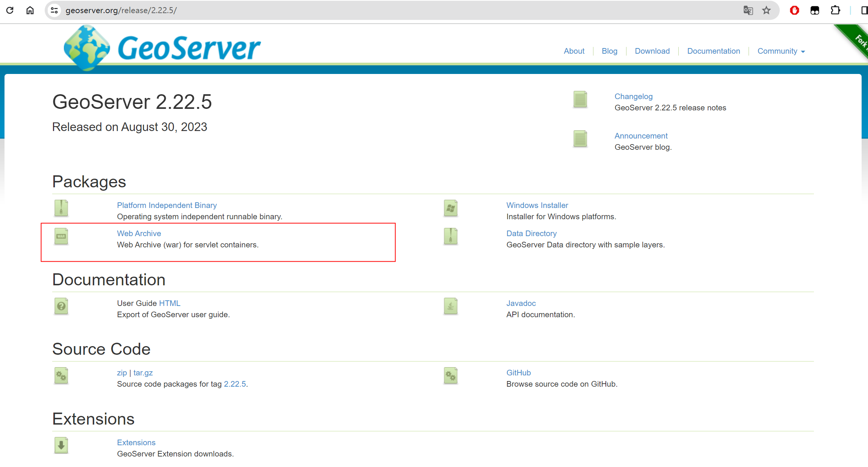This screenshot has height=467, width=868.
Task: Click the Javadoc java icon
Action: click(451, 306)
